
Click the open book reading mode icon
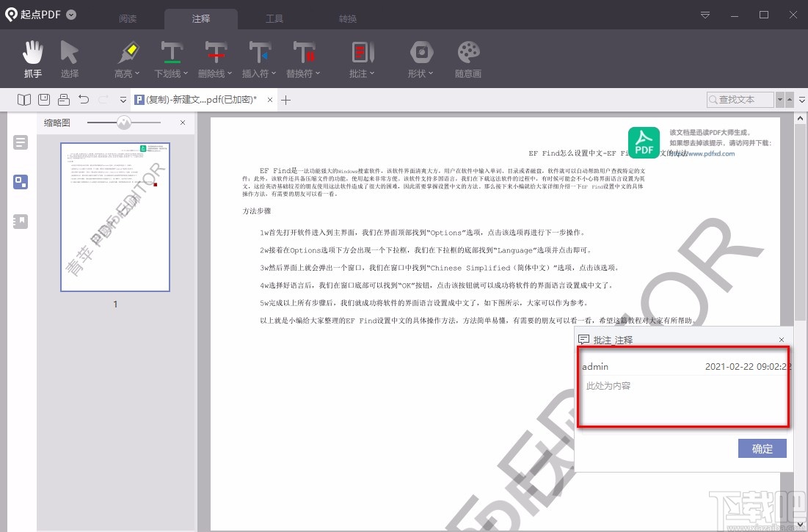[24, 100]
